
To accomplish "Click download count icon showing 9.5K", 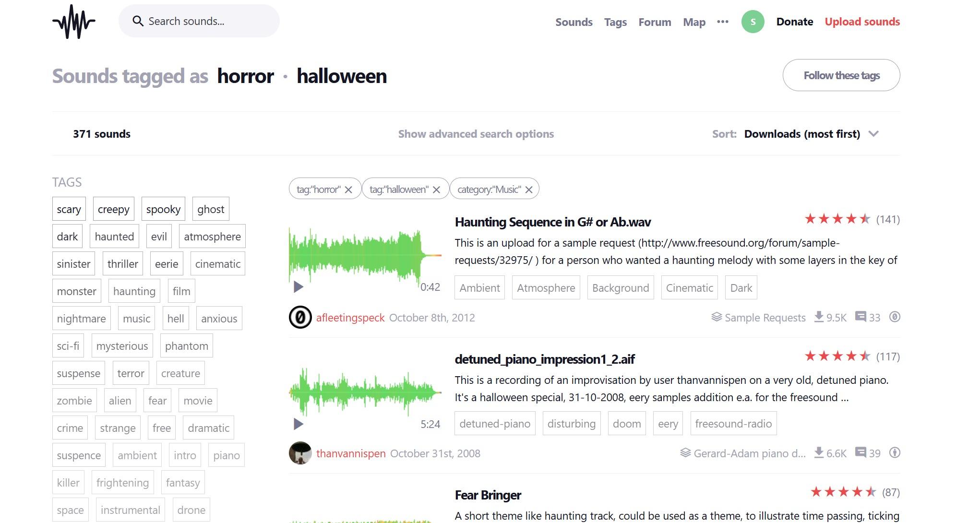I will coord(819,317).
